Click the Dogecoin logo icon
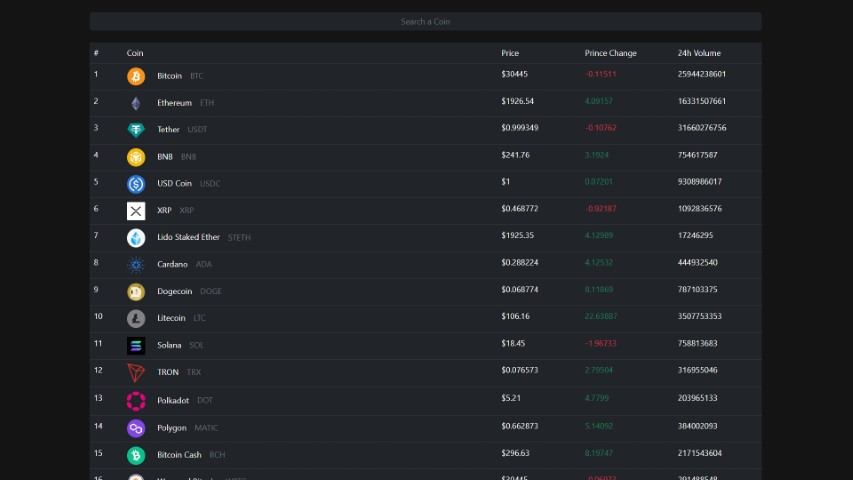The width and height of the screenshot is (853, 480). (136, 292)
